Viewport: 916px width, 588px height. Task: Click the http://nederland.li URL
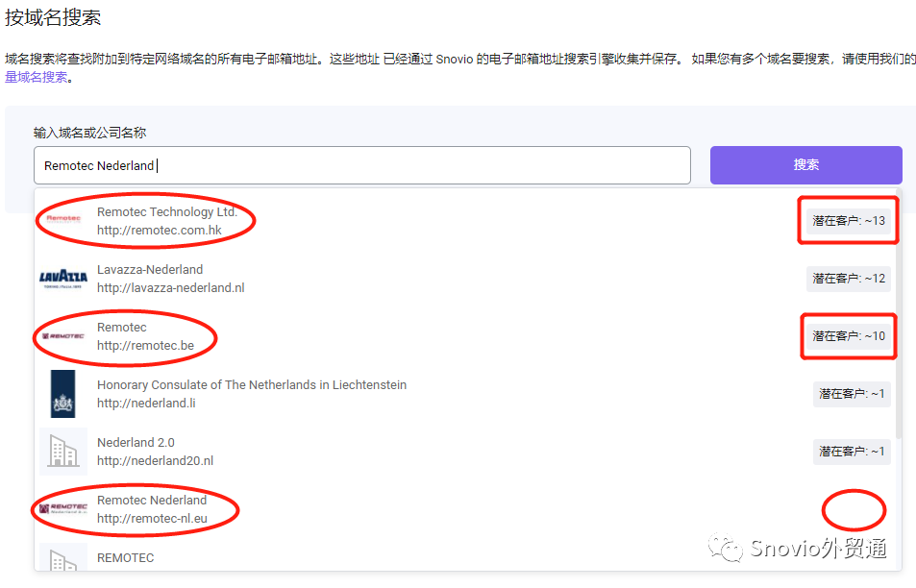(146, 403)
